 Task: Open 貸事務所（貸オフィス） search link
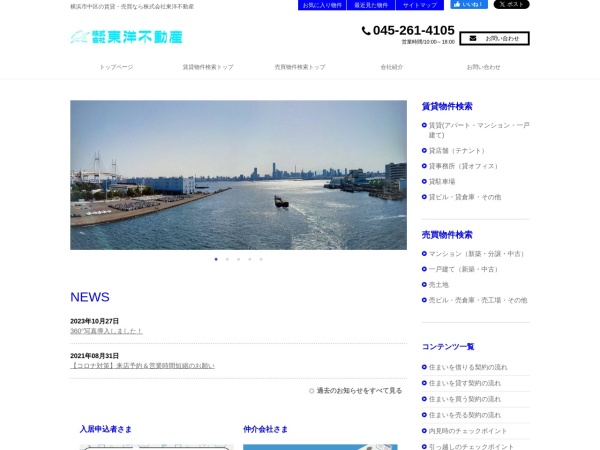[x=463, y=166]
